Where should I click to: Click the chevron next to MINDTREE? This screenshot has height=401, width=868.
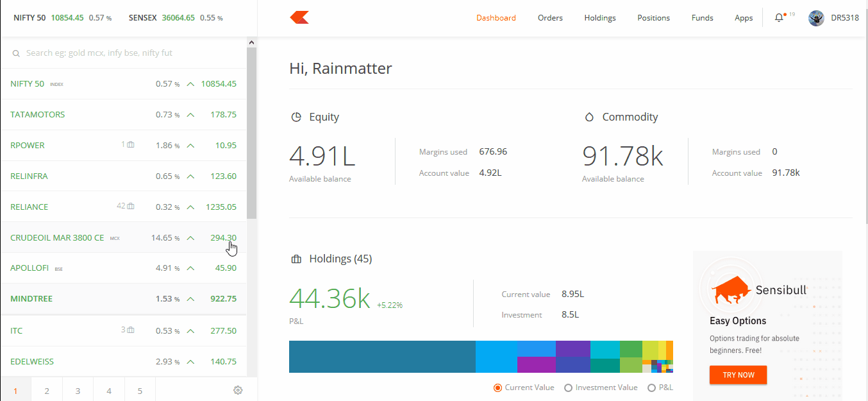(190, 298)
